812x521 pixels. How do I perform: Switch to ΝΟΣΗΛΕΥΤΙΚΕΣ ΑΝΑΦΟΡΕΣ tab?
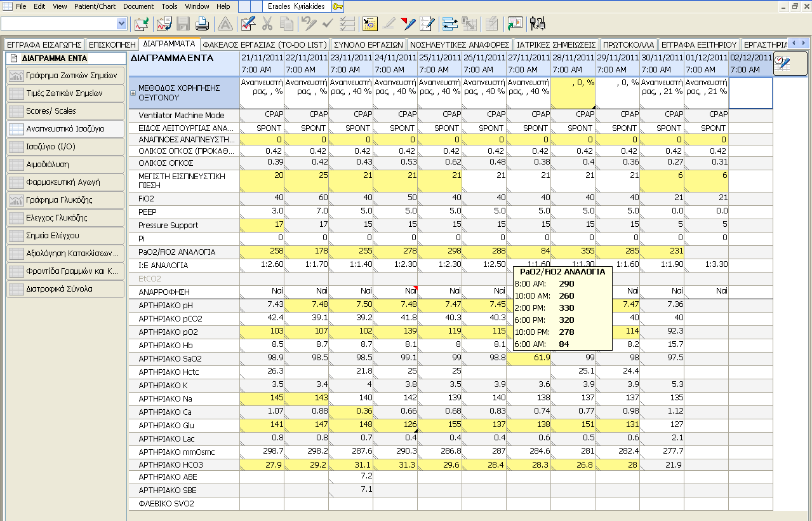(460, 44)
